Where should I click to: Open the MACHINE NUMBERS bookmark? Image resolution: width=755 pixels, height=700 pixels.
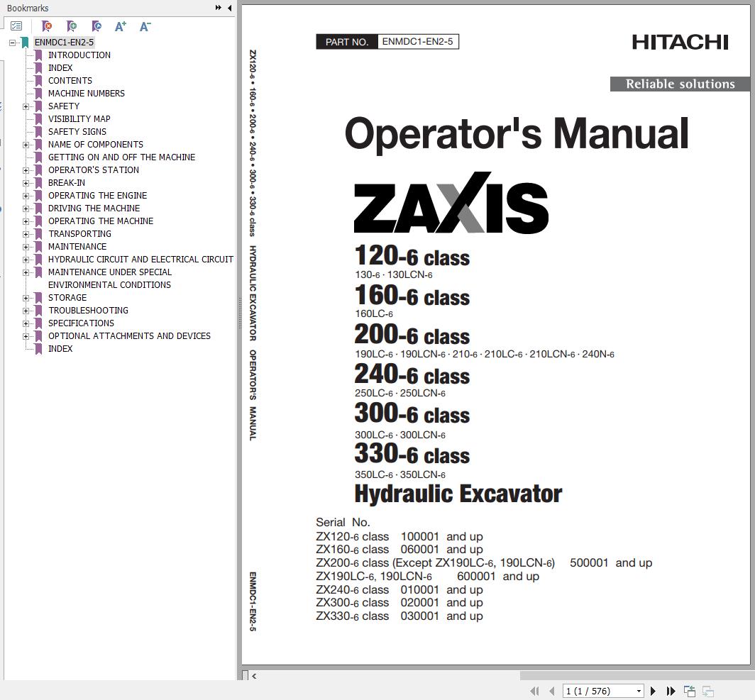coord(86,94)
